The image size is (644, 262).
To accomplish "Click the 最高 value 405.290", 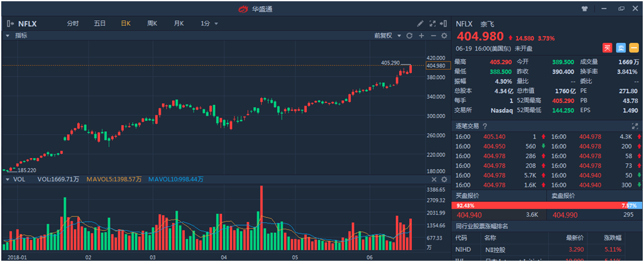I will 500,62.
